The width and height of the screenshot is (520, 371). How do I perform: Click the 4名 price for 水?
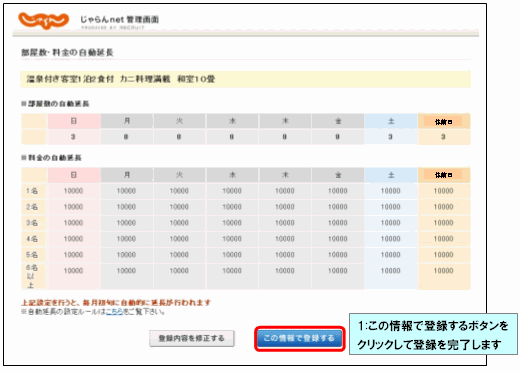232,239
